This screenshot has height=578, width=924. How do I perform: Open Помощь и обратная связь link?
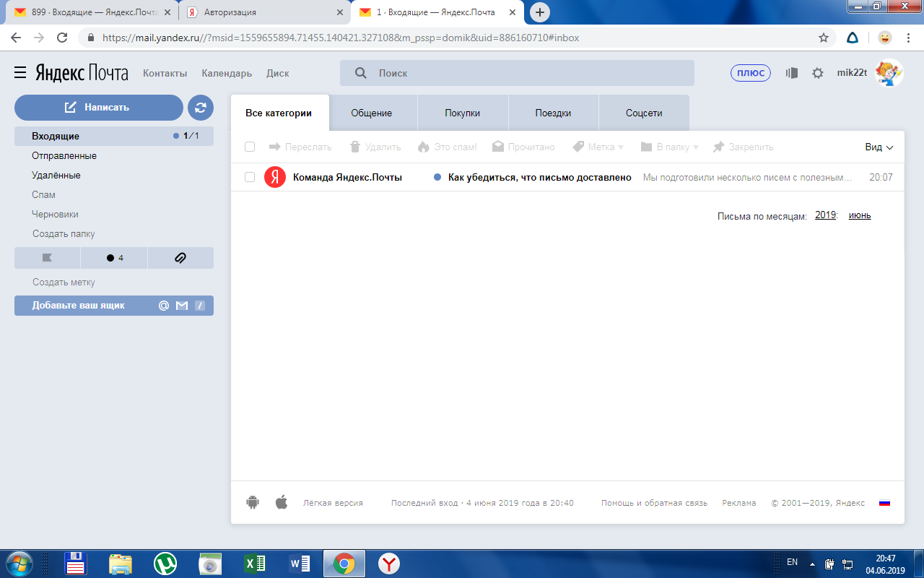tap(654, 503)
